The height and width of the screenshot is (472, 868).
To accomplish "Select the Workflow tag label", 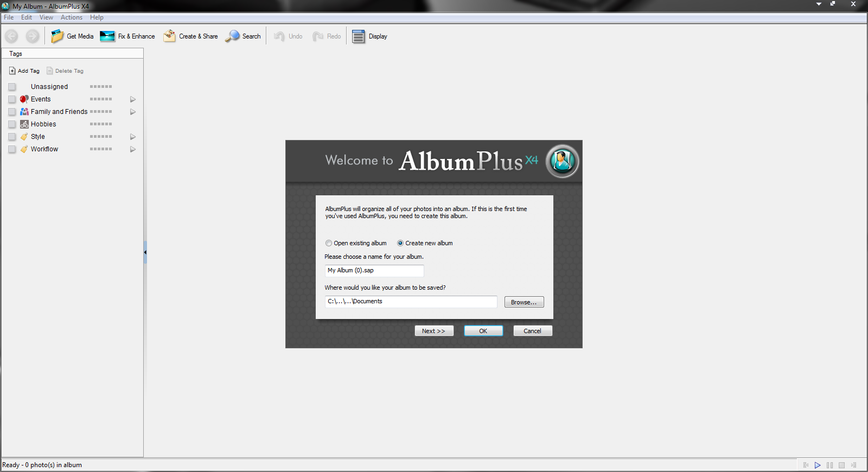I will point(44,149).
